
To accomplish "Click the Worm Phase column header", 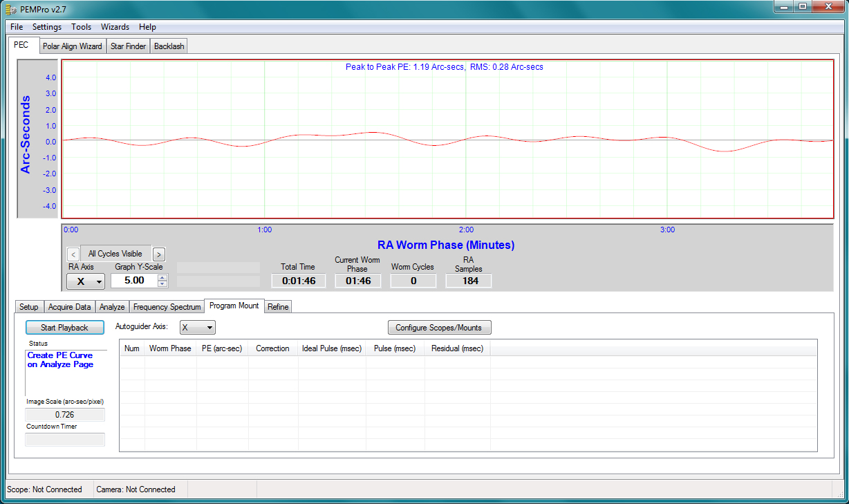I will (170, 348).
